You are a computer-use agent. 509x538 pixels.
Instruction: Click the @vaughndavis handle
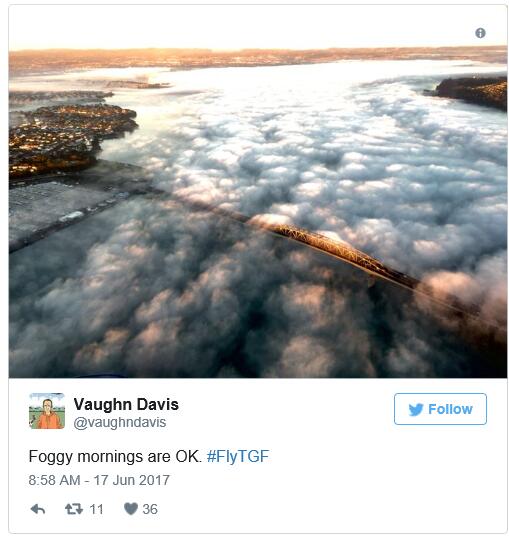120,422
